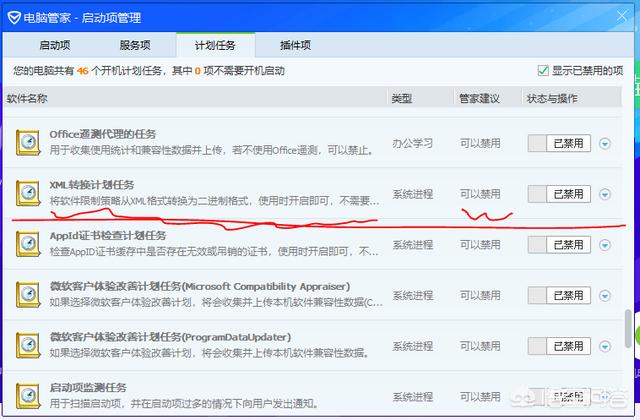This screenshot has width=640, height=420.
Task: Expand the dropdown arrow for Office遥测代理的任务
Action: 604,143
